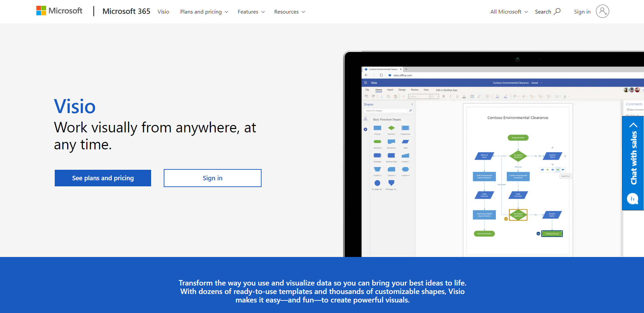Select the Design tab in laptop image
The height and width of the screenshot is (313, 644).
click(x=402, y=90)
